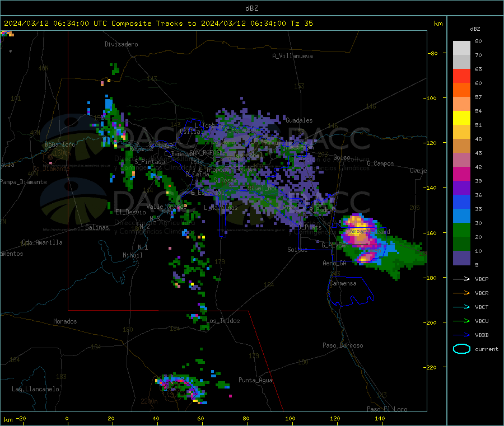Click the El_Desvio map label

click(130, 212)
